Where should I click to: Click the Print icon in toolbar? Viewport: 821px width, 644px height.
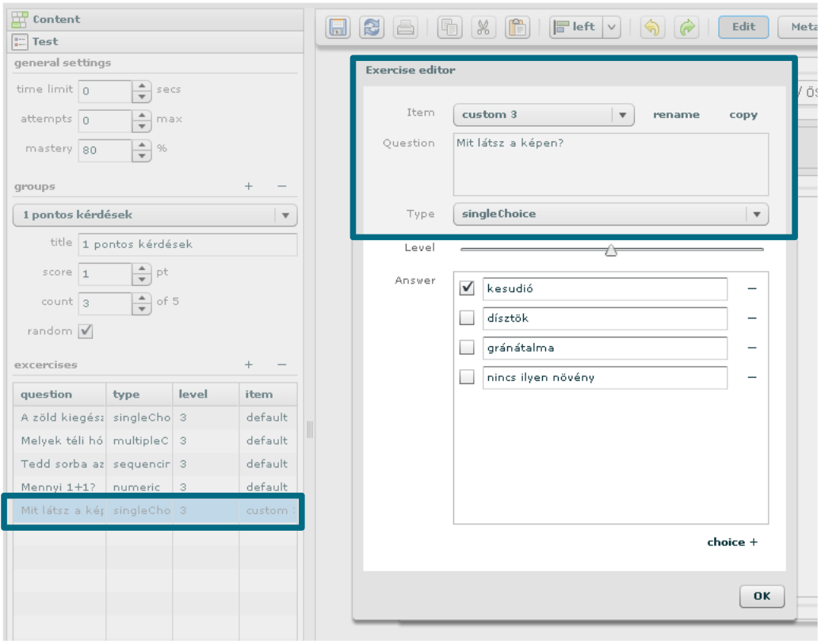tap(406, 28)
